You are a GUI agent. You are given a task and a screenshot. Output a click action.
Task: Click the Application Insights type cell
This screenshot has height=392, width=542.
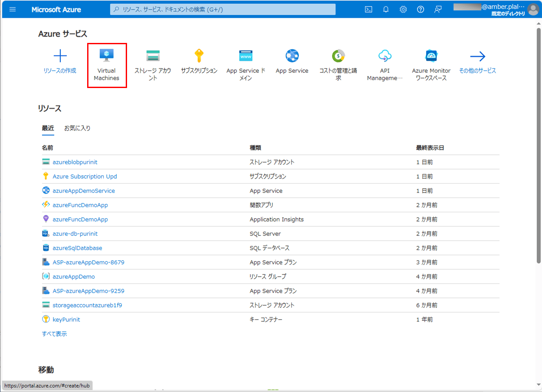(277, 219)
